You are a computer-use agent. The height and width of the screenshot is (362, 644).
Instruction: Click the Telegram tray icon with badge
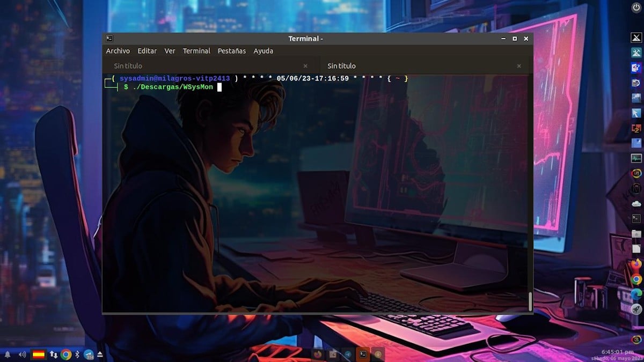pyautogui.click(x=89, y=354)
